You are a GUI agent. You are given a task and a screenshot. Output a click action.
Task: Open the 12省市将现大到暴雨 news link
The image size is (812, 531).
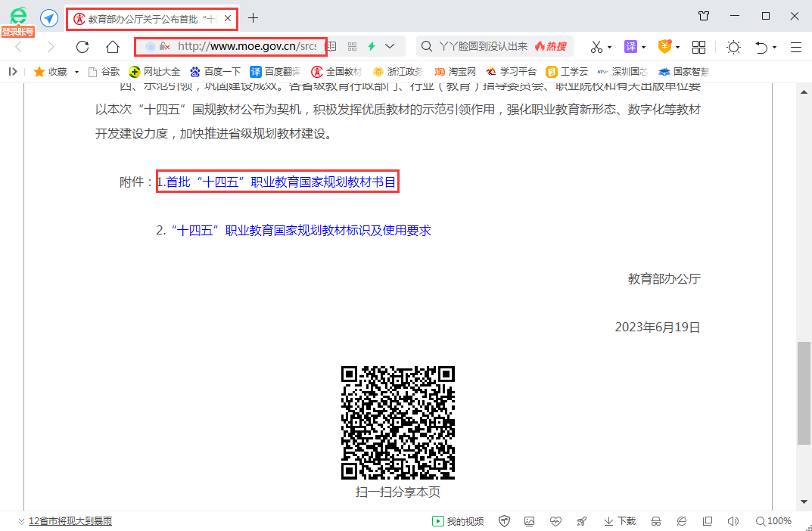pos(70,521)
